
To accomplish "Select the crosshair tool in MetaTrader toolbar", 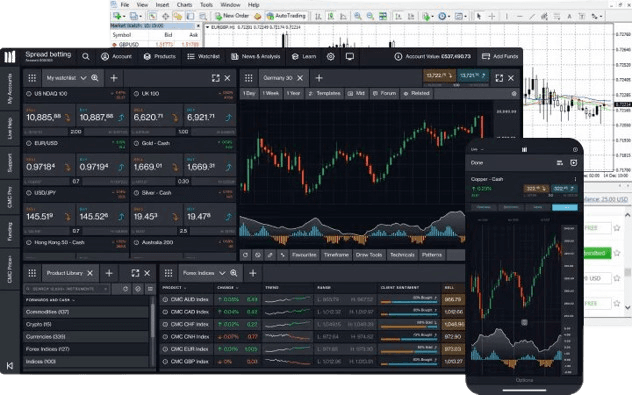I will 492,16.
